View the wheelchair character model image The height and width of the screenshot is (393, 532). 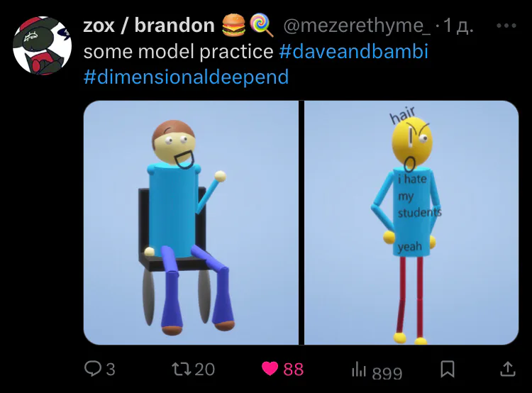[191, 223]
